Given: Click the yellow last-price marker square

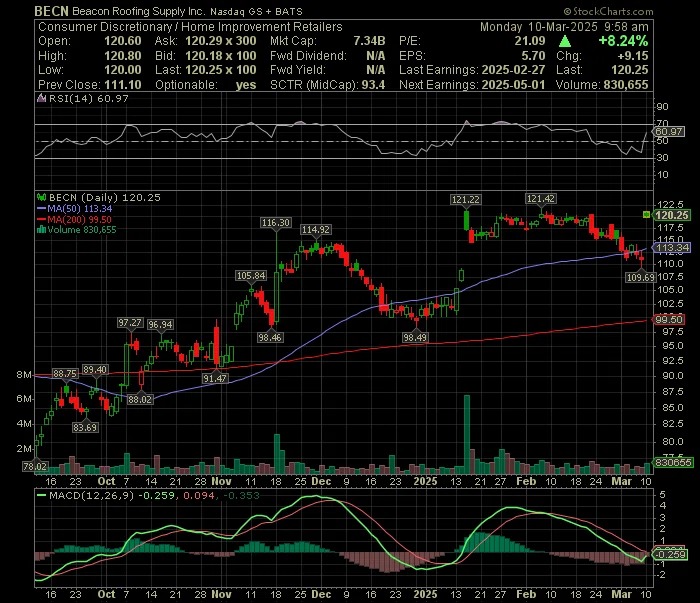Looking at the screenshot, I should point(646,215).
